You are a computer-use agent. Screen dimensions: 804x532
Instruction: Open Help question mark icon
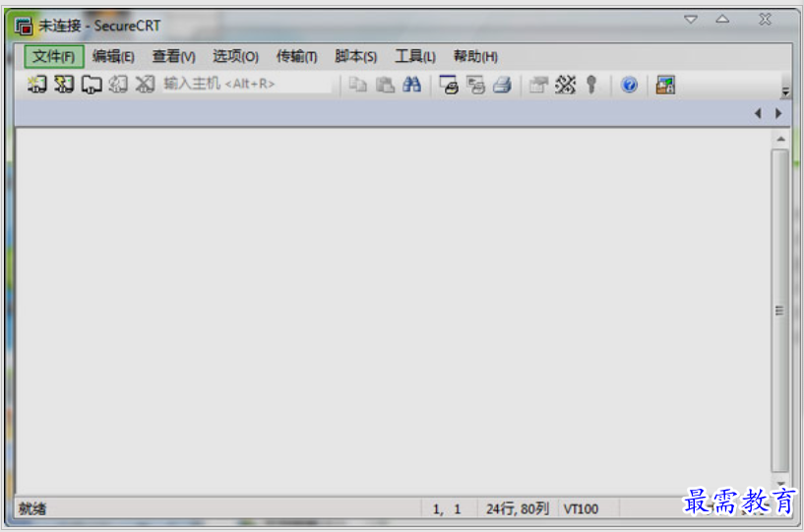629,85
